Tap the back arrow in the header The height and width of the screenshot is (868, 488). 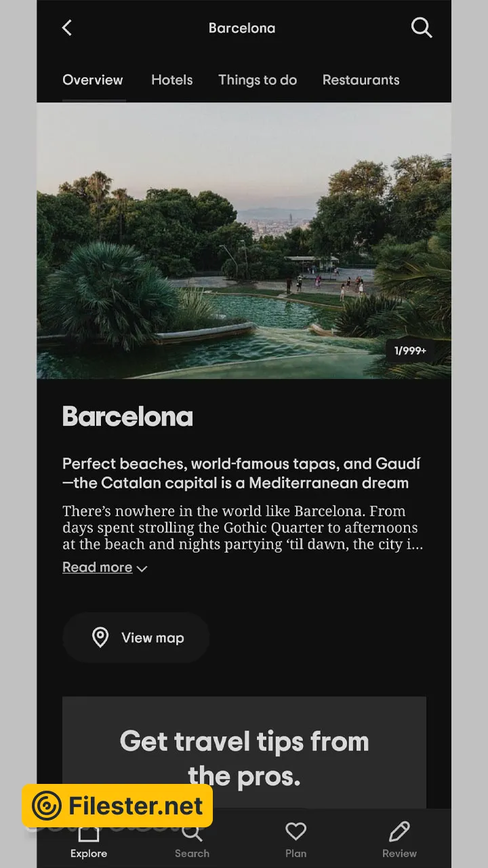tap(66, 28)
